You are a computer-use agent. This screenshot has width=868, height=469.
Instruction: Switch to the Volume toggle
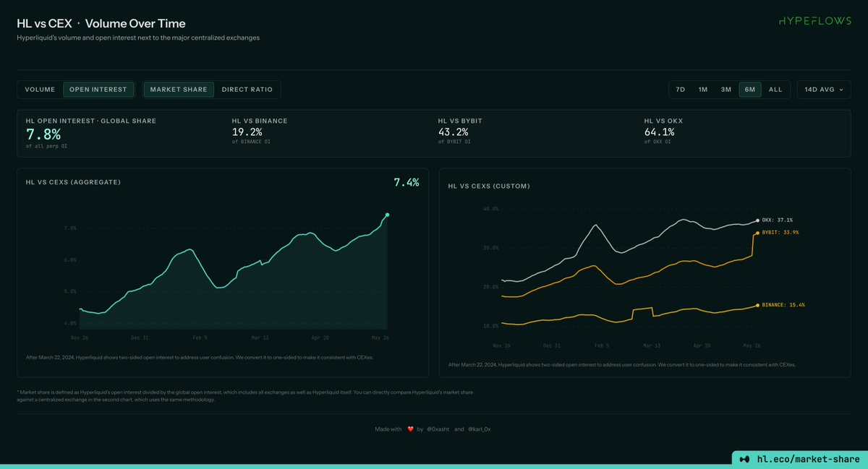(40, 90)
